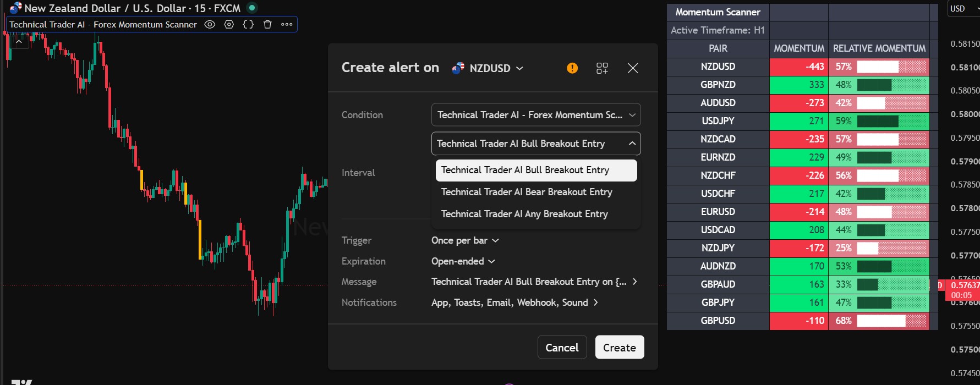
Task: Click the 333 momentum value for GBPNZD
Action: click(x=799, y=85)
